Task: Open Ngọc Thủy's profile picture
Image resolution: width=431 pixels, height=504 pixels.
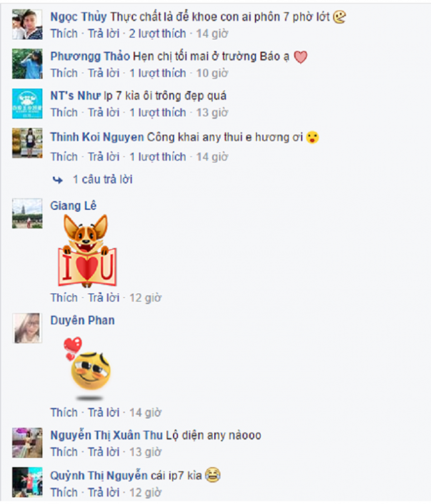Action: click(27, 24)
